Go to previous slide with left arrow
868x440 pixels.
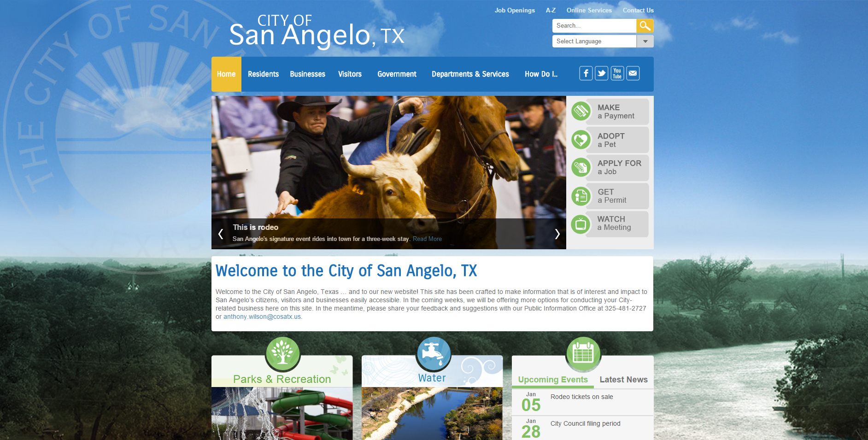point(221,234)
